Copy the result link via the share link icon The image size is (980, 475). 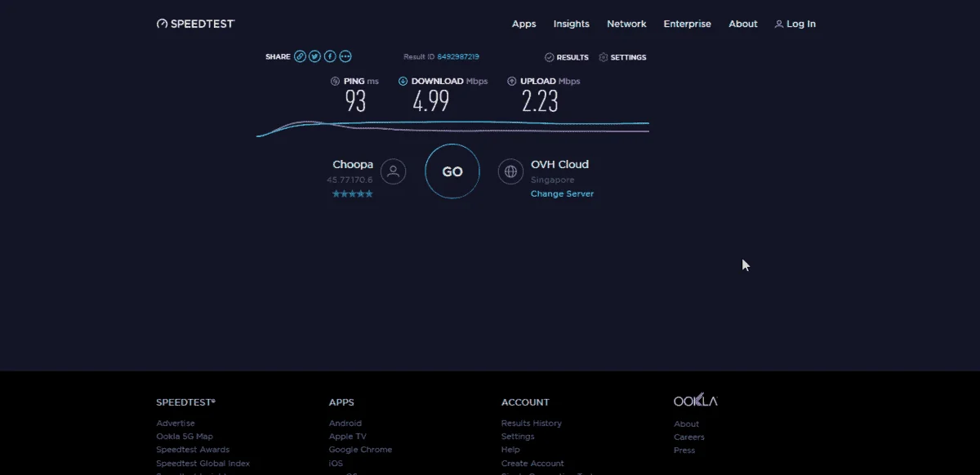(x=301, y=56)
